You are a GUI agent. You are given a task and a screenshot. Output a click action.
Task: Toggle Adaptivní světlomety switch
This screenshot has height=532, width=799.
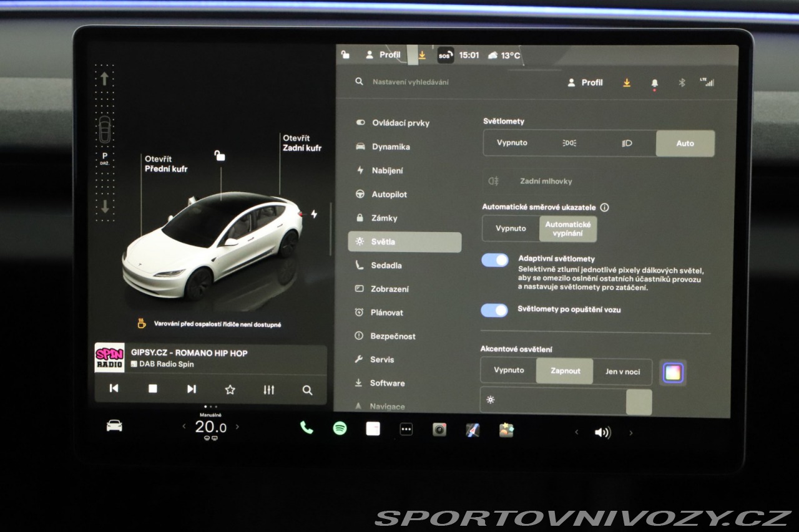click(x=495, y=260)
